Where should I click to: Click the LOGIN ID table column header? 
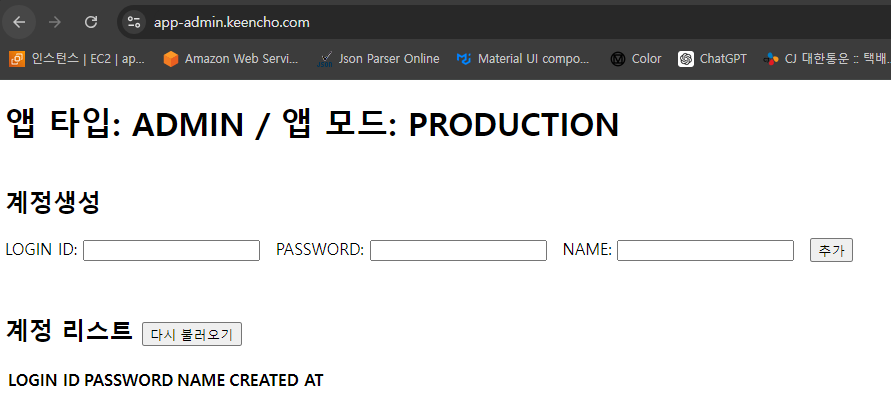tap(44, 380)
